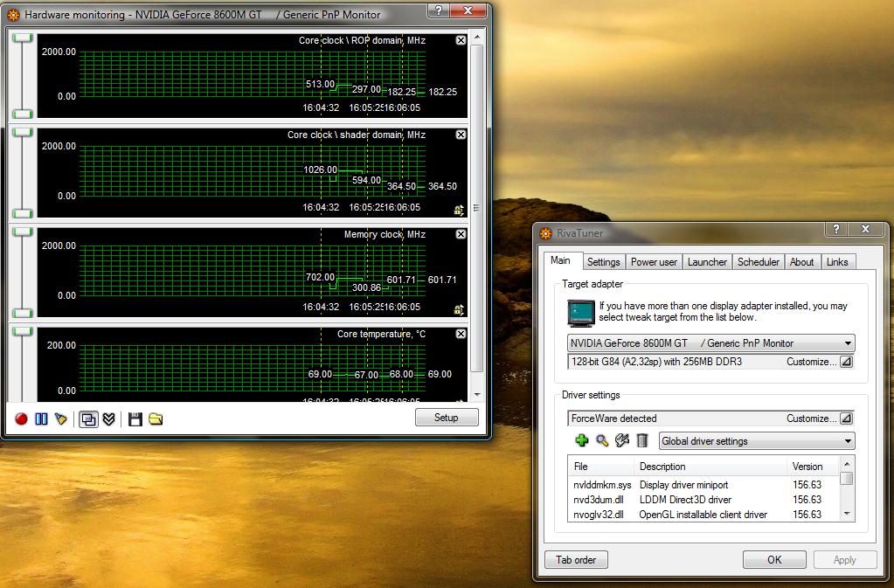Click the Hardware monitoring vertical scrollbar thumb
Image resolution: width=894 pixels, height=588 pixels.
click(x=477, y=208)
